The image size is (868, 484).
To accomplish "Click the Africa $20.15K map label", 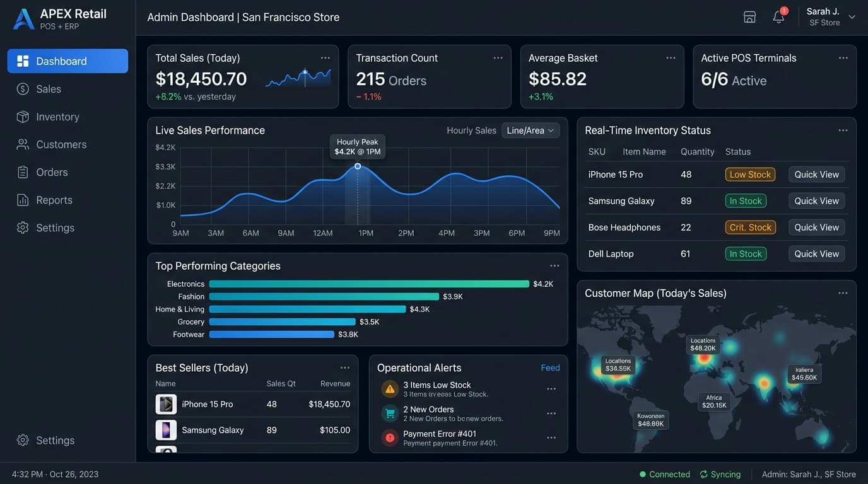I will point(714,401).
